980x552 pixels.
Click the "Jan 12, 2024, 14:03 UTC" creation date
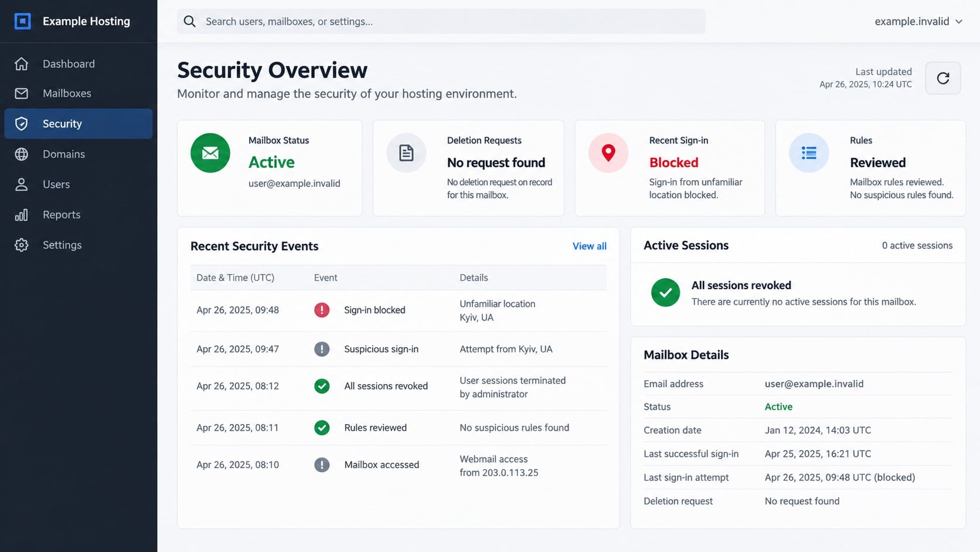(x=818, y=430)
